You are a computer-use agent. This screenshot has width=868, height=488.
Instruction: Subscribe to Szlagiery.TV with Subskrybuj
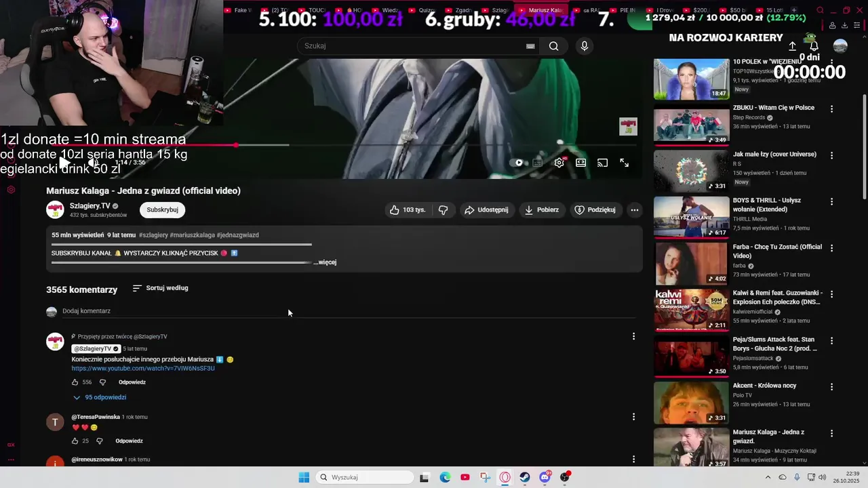tap(162, 210)
